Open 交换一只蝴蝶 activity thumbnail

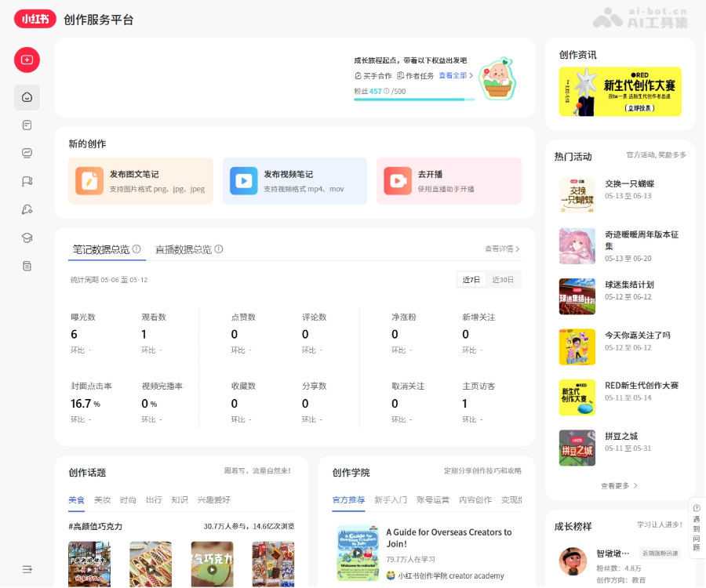pyautogui.click(x=577, y=195)
